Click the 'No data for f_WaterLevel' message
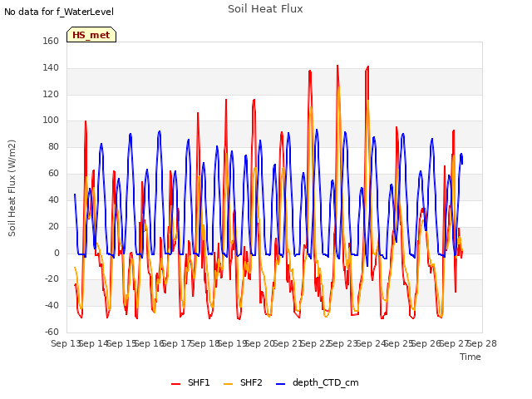 pos(59,12)
